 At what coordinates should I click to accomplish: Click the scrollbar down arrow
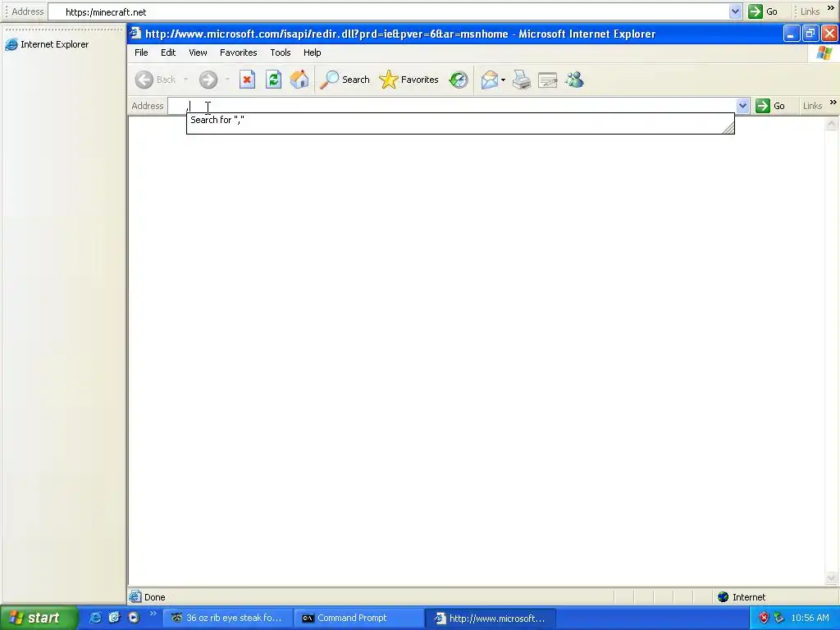(832, 578)
